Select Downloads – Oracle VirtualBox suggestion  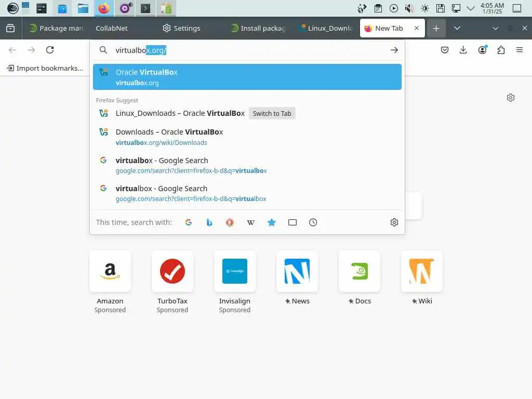(247, 137)
